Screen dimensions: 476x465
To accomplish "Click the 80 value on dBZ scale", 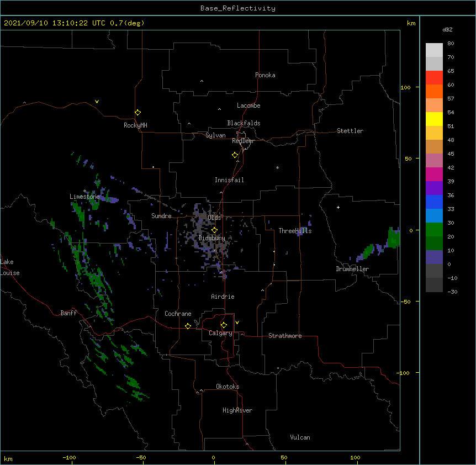I will pos(451,44).
